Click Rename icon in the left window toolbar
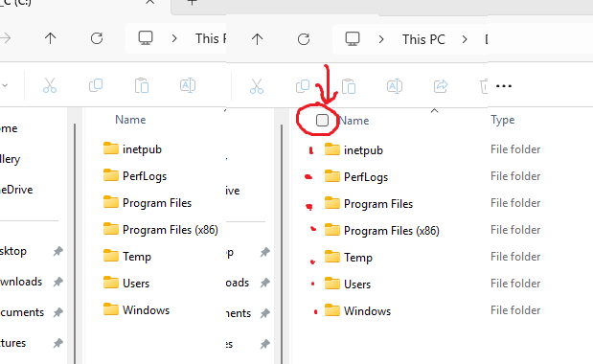Viewport: 593px width, 364px height. coord(188,85)
